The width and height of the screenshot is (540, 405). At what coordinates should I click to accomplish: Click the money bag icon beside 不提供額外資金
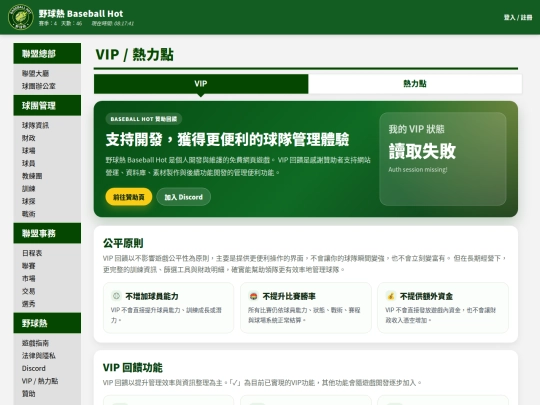point(391,296)
